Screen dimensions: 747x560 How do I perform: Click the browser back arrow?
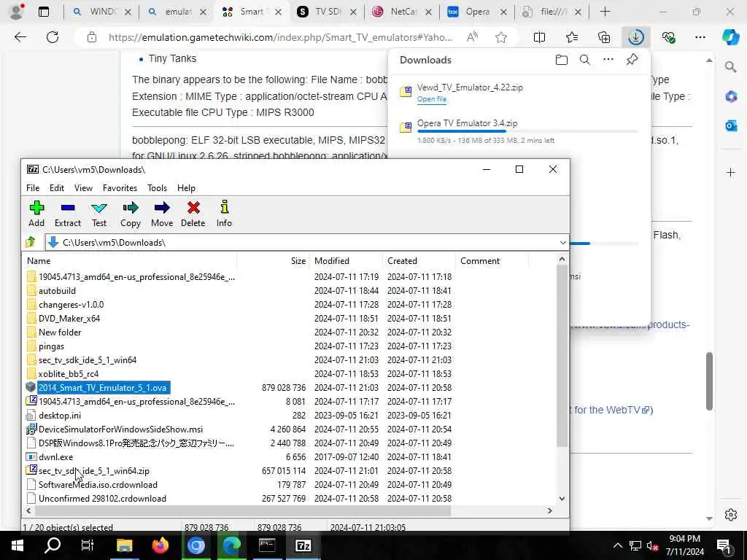tap(20, 37)
